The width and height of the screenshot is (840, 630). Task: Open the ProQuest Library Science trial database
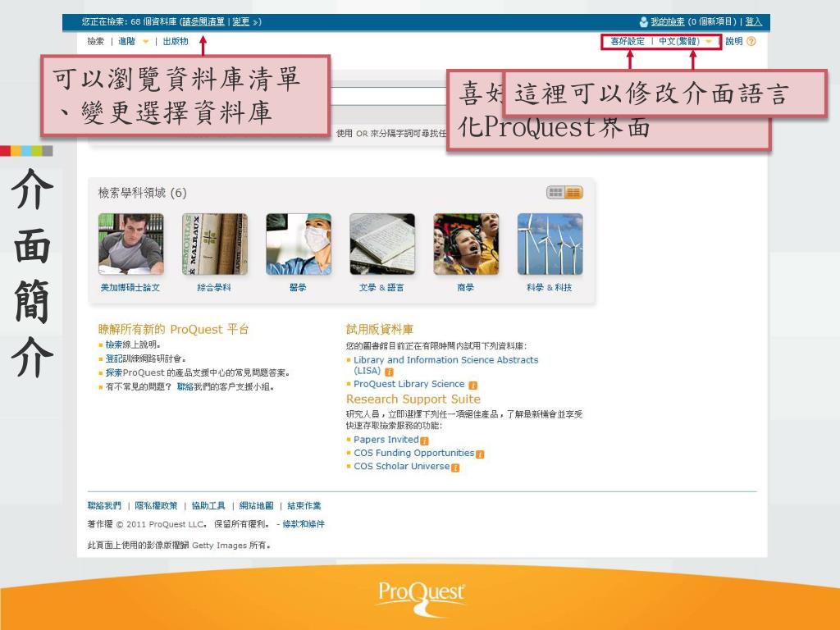coord(409,384)
